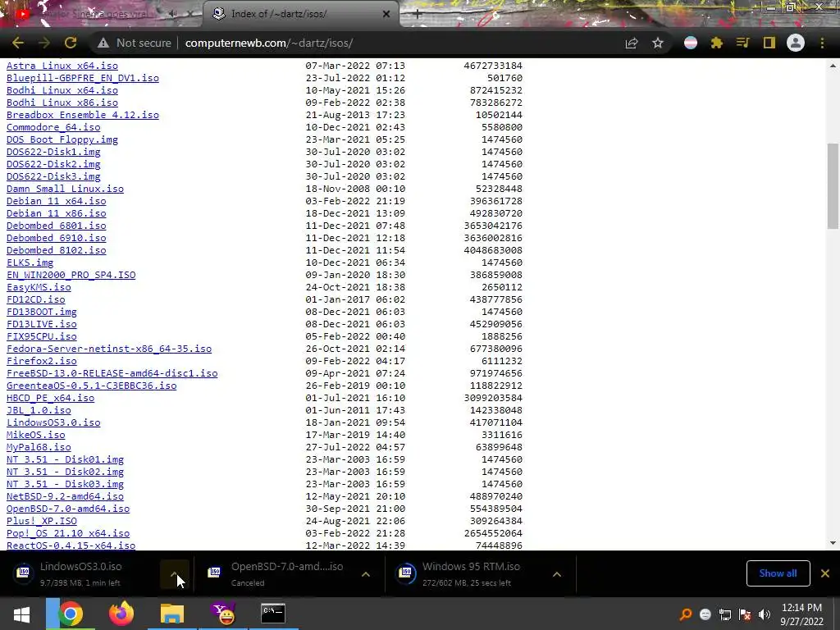Go back using browser back arrow
Screen dimensions: 840x630
pyautogui.click(x=17, y=43)
